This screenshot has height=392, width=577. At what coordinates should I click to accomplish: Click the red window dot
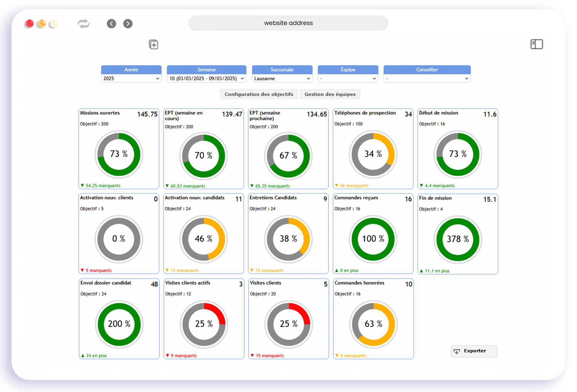click(29, 24)
